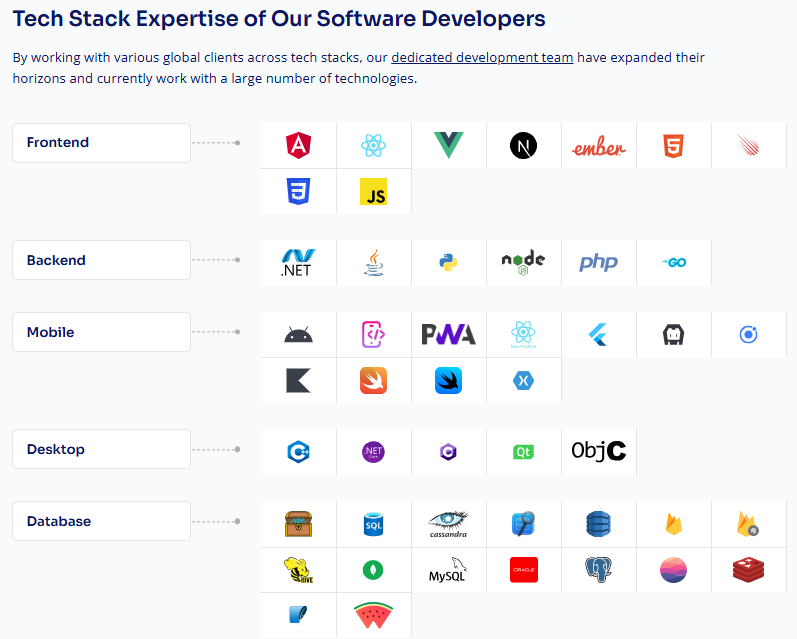The width and height of the screenshot is (797, 639).
Task: Pick the orange Swift bird icon
Action: [374, 380]
